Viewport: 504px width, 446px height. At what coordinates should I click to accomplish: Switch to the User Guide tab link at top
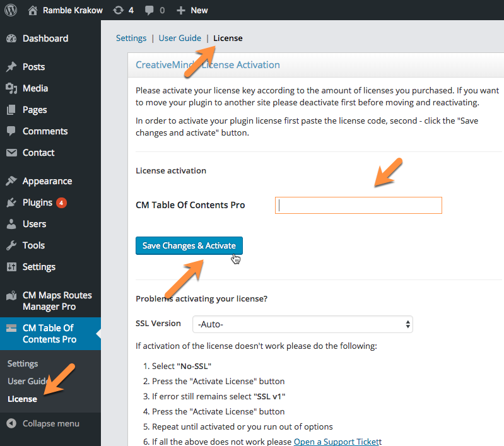tap(180, 38)
